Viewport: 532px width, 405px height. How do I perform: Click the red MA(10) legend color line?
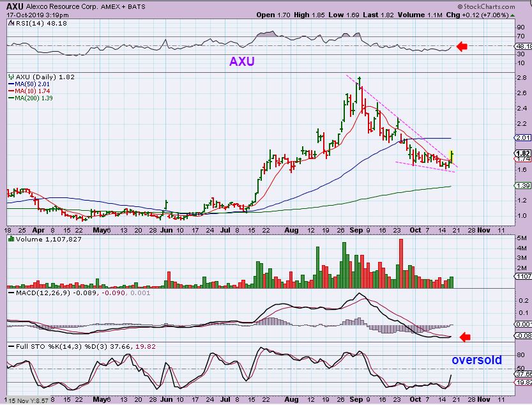tap(11, 91)
